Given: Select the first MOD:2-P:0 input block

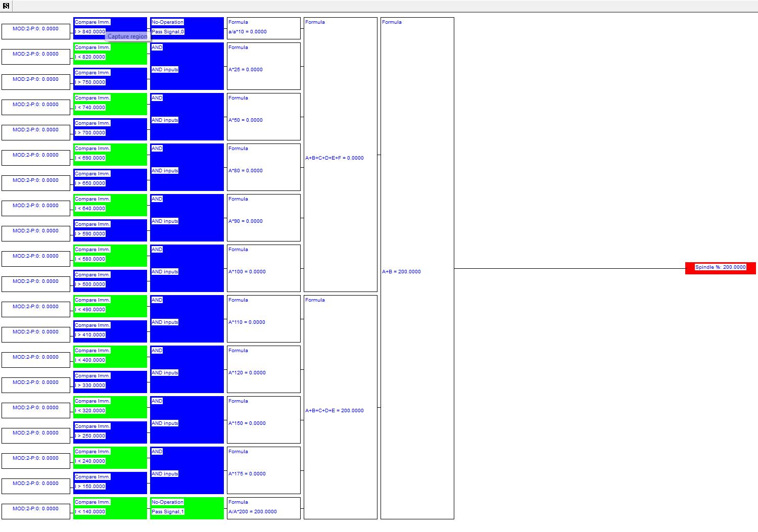Looking at the screenshot, I should coord(36,31).
